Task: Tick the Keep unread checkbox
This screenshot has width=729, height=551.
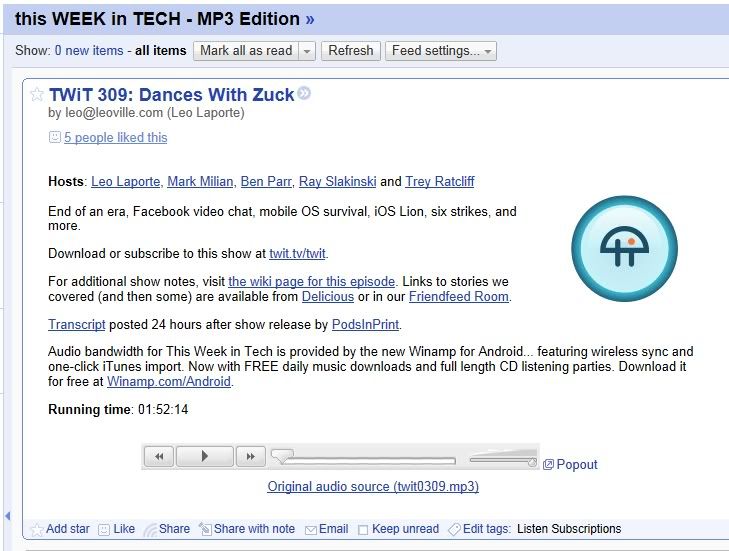Action: (x=363, y=530)
